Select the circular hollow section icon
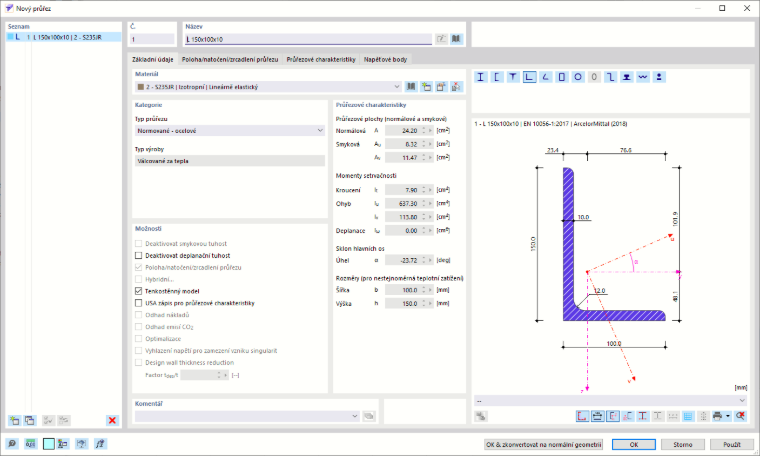 578,77
